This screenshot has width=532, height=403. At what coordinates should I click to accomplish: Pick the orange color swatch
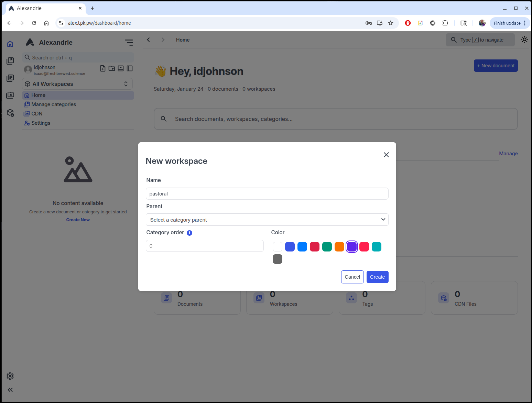coord(339,247)
